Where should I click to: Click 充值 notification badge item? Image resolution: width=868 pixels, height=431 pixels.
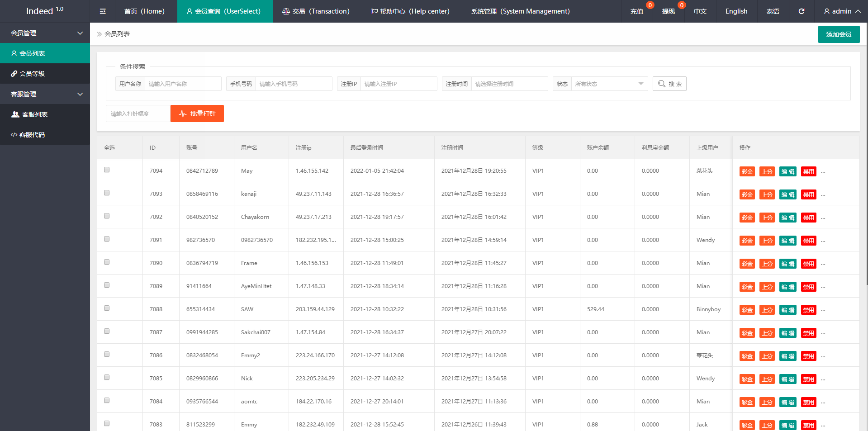(637, 11)
